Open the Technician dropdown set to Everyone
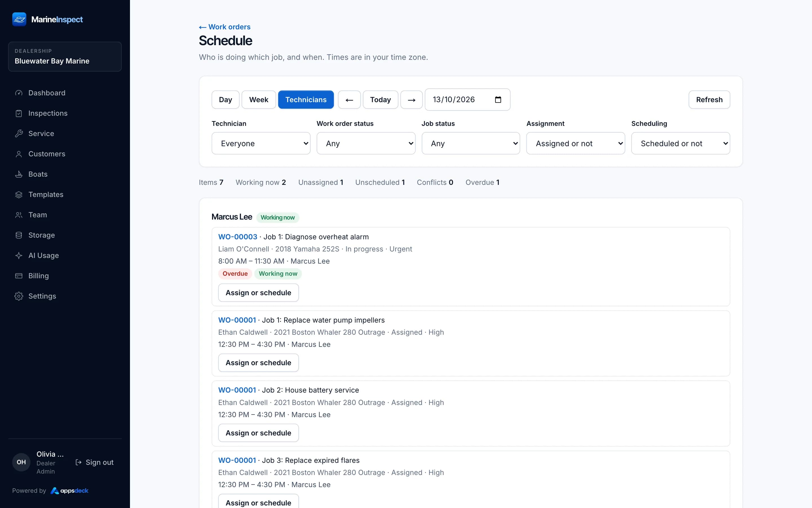The width and height of the screenshot is (812, 508). tap(261, 143)
